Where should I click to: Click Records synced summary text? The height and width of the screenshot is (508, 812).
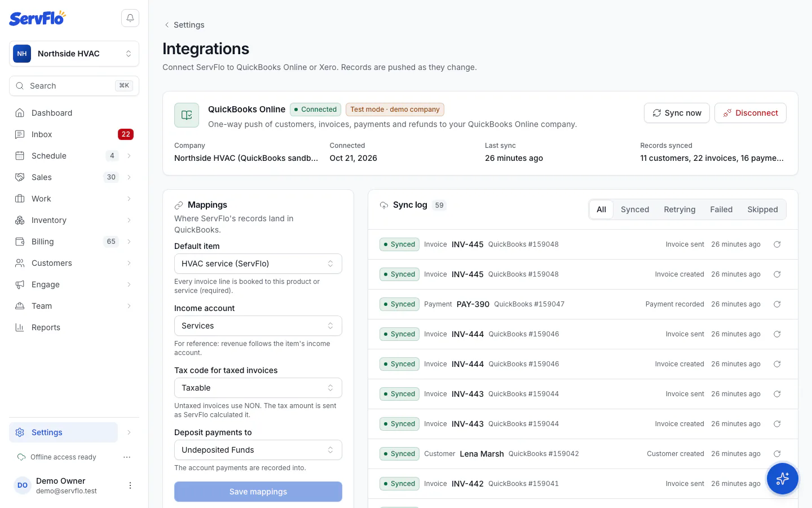click(712, 158)
